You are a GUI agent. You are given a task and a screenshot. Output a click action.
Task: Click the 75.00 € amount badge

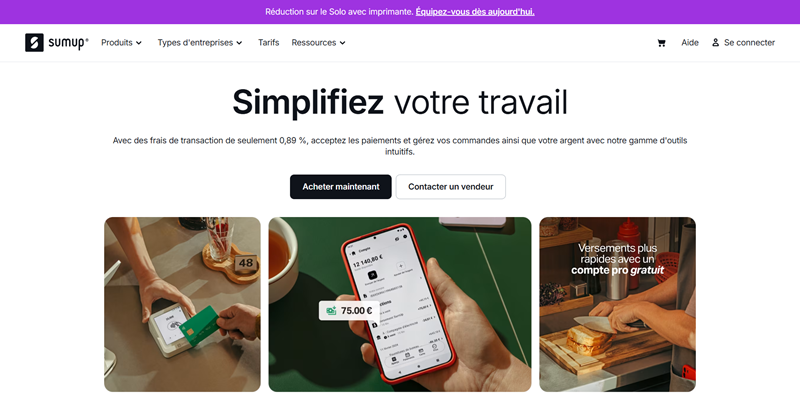349,311
